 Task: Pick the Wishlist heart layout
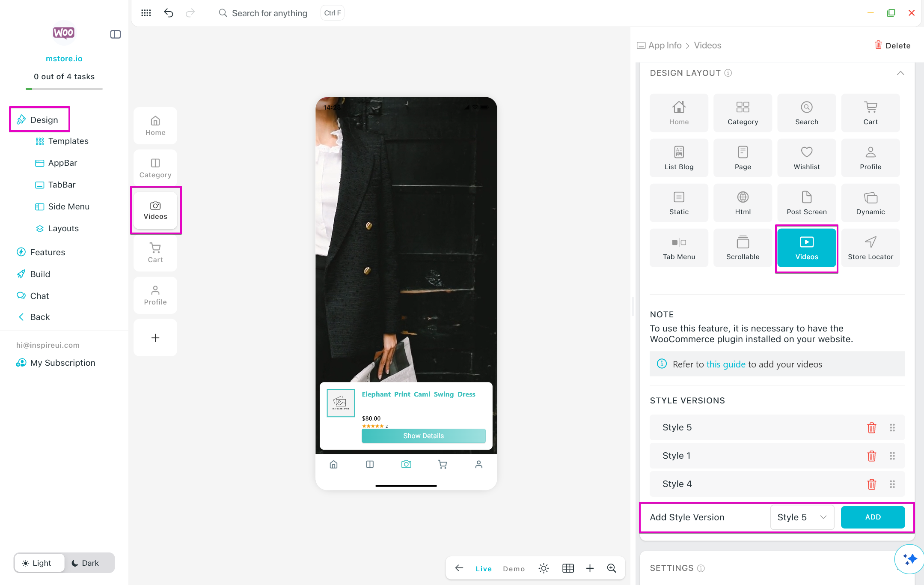click(x=806, y=158)
